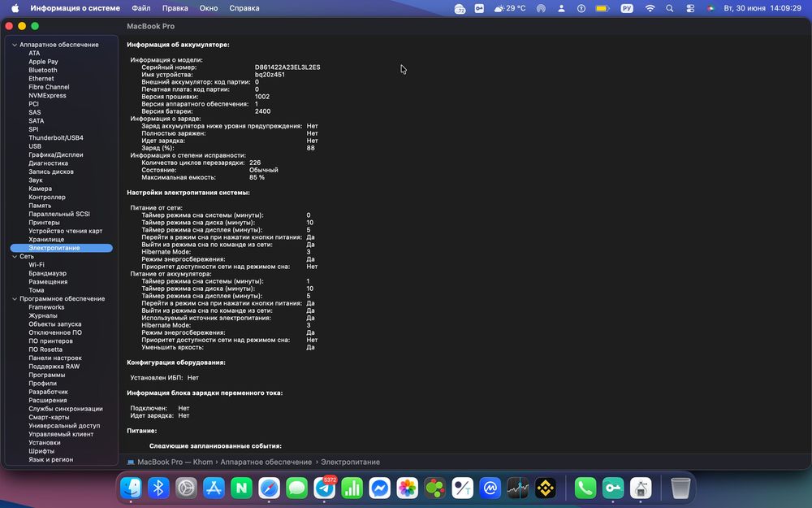Select Графика/Дисплеи in sidebar
Viewport: 812px width, 508px height.
tap(56, 155)
